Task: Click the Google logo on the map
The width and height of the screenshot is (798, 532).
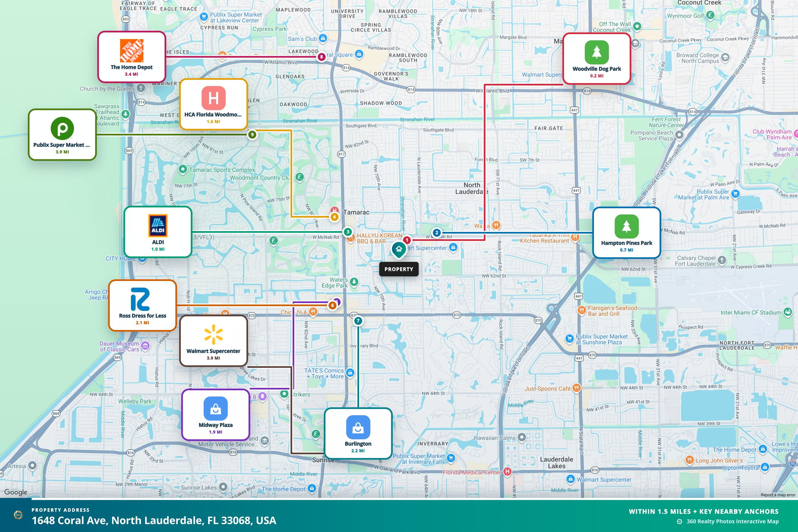Action: click(16, 492)
